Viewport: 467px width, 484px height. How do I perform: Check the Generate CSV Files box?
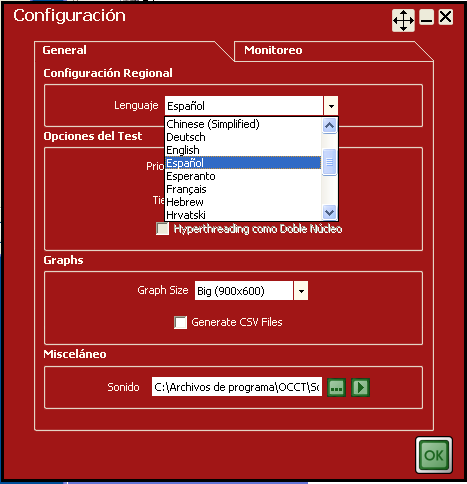(x=180, y=322)
